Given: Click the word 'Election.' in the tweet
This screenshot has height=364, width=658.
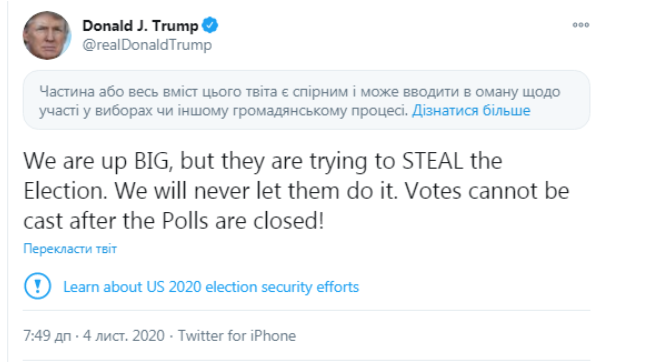Looking at the screenshot, I should 65,191.
